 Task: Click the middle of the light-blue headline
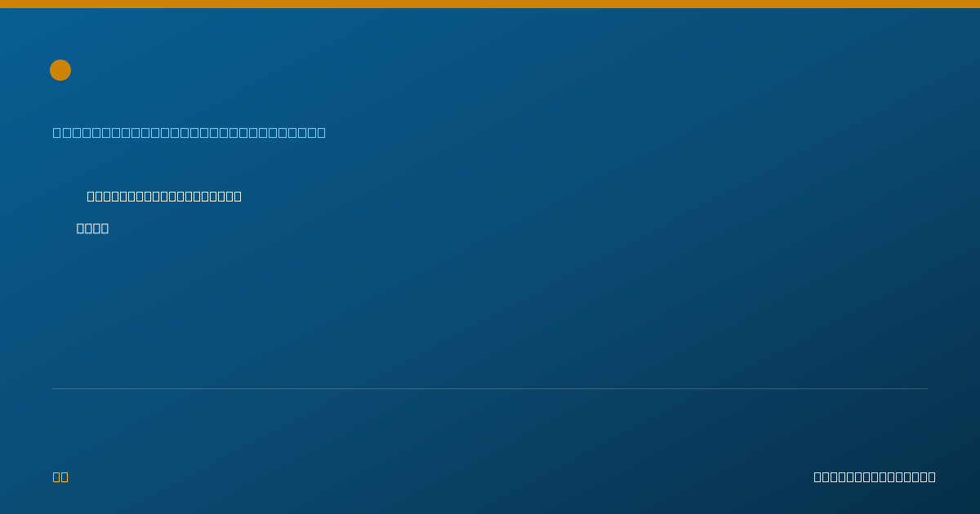189,132
